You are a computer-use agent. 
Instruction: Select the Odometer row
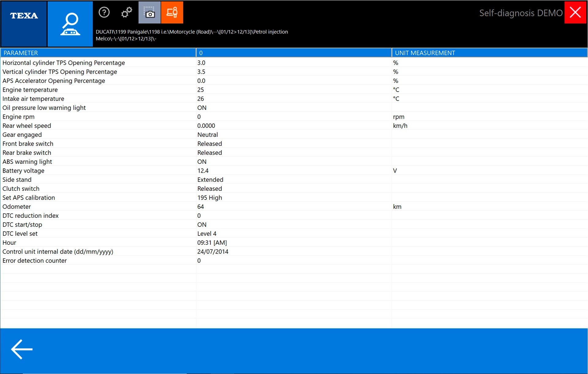click(x=17, y=207)
